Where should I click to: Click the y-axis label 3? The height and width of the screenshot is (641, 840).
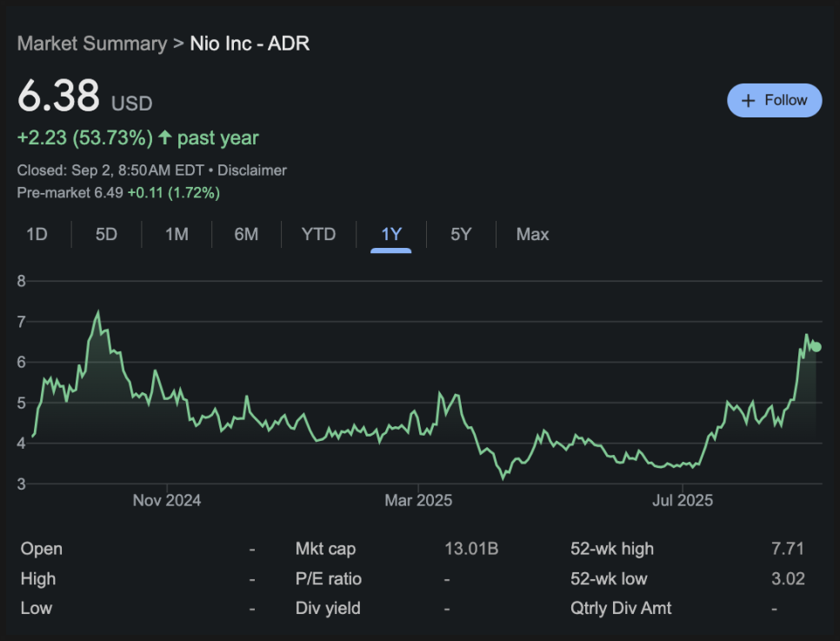[x=22, y=484]
